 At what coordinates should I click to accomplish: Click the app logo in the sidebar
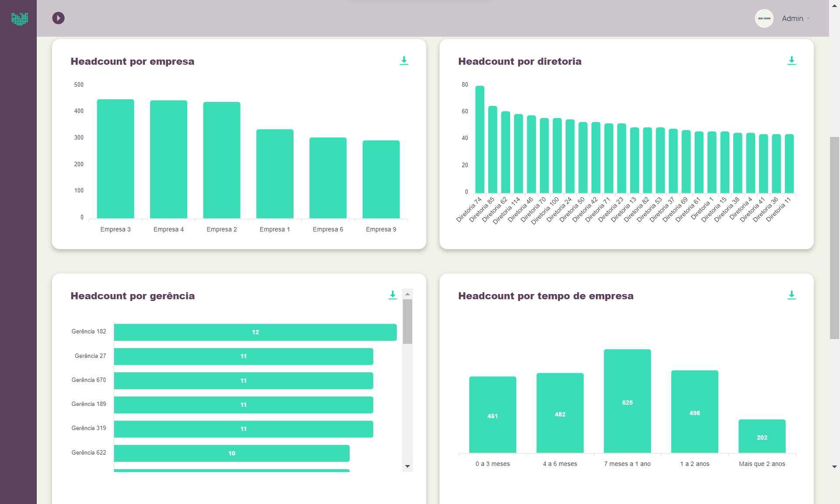click(19, 18)
